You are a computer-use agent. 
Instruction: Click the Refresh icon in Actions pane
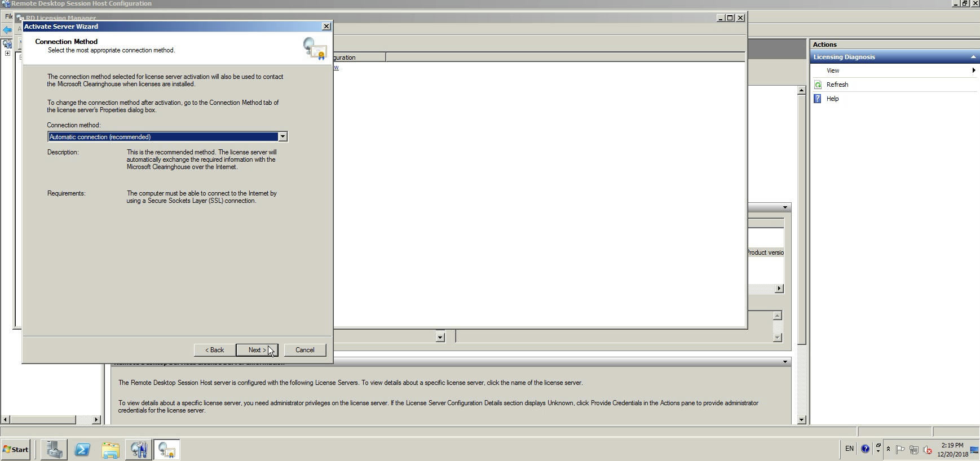(x=818, y=85)
